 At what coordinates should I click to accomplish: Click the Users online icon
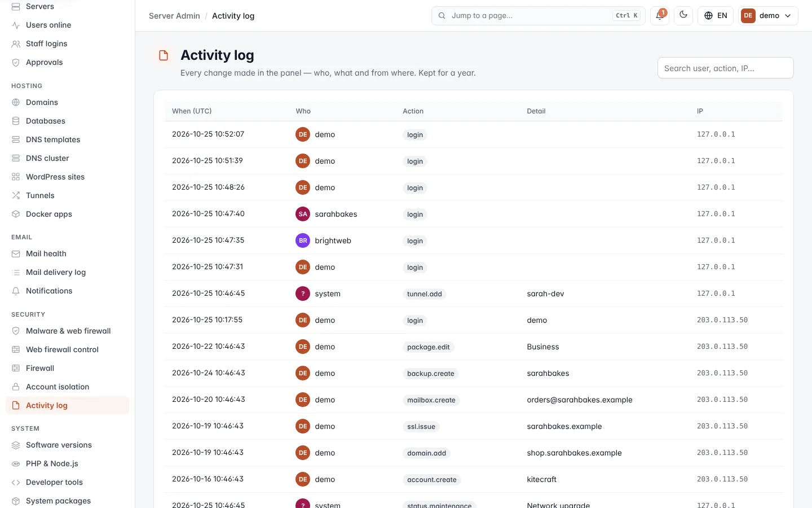point(16,25)
